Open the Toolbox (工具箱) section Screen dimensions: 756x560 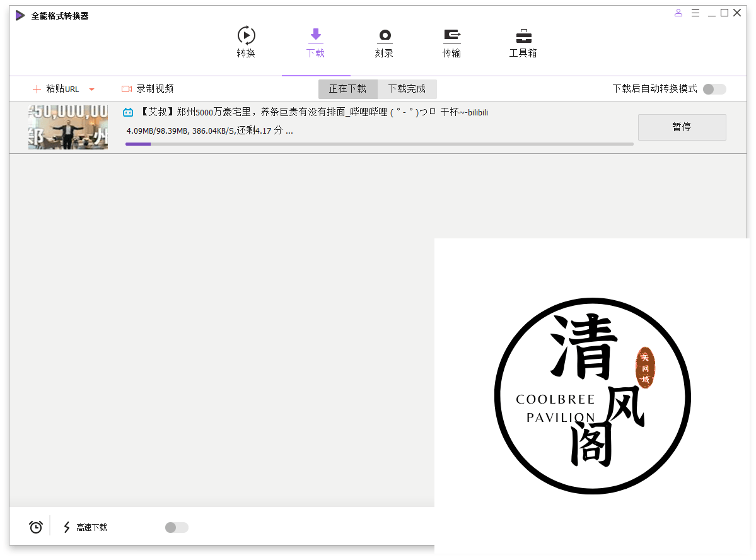(523, 43)
